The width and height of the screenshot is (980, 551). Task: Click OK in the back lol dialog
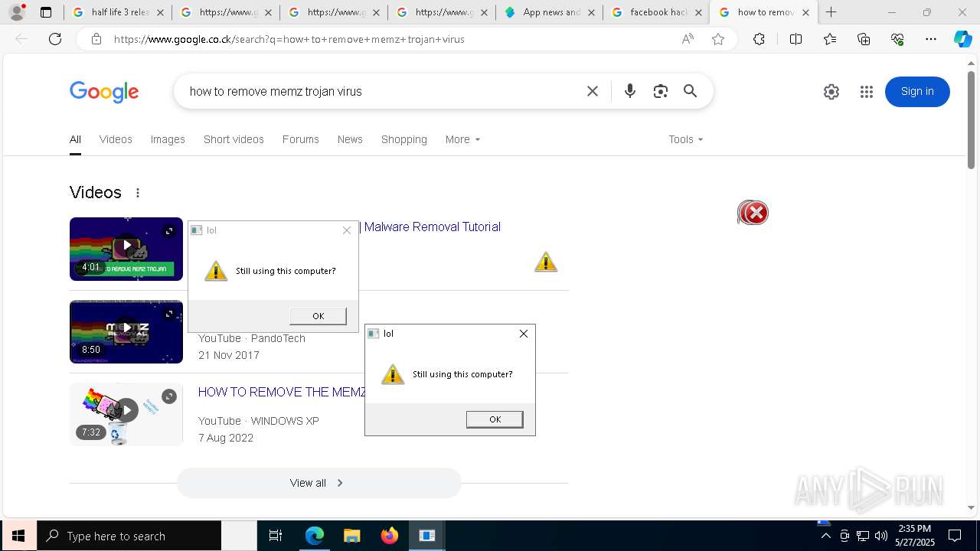318,316
